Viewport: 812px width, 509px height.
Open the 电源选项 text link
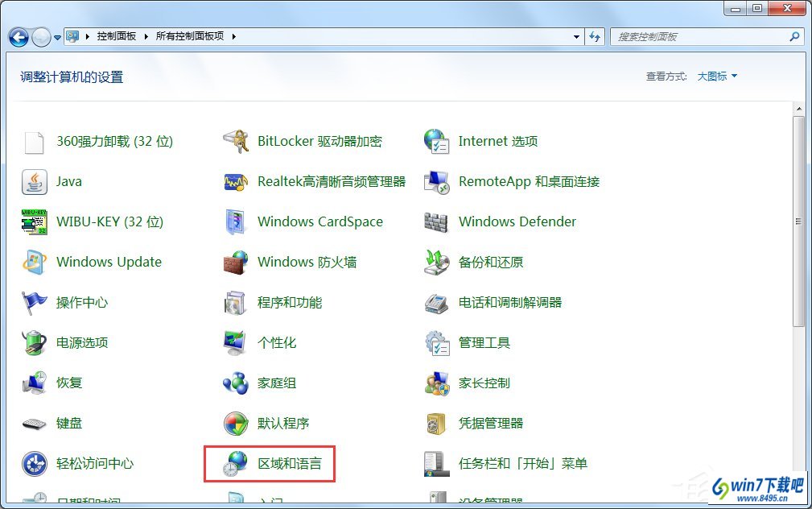(82, 342)
